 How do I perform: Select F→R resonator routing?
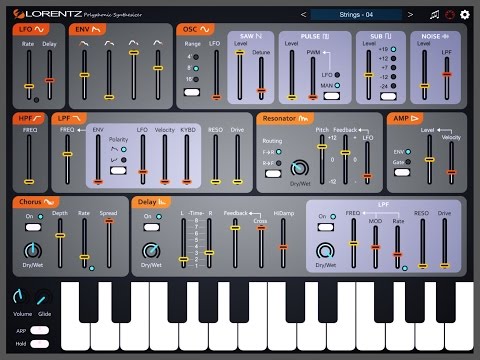tap(279, 152)
